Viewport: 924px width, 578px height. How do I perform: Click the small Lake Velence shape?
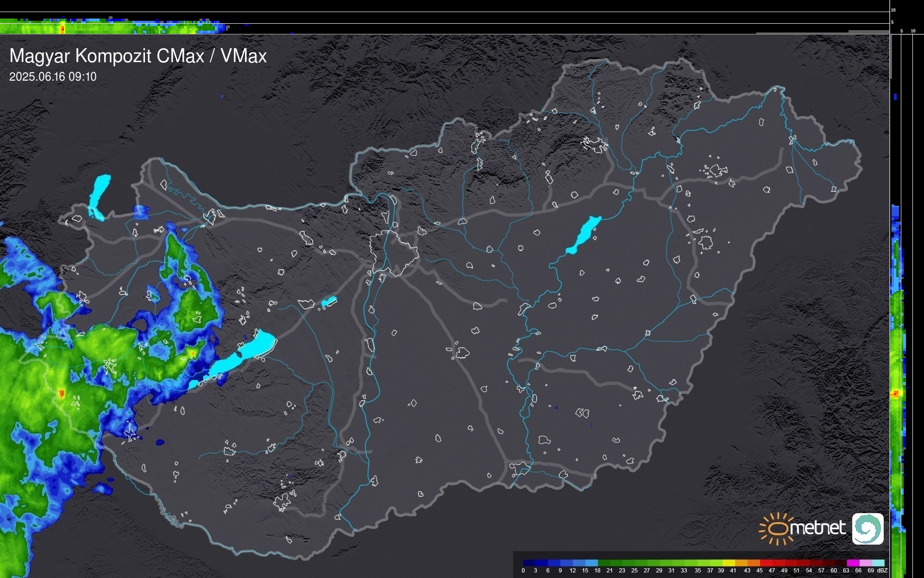(x=329, y=302)
